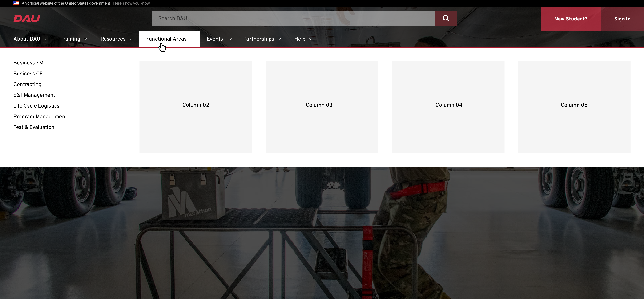Open the Resources menu
The height and width of the screenshot is (299, 644).
tap(116, 39)
